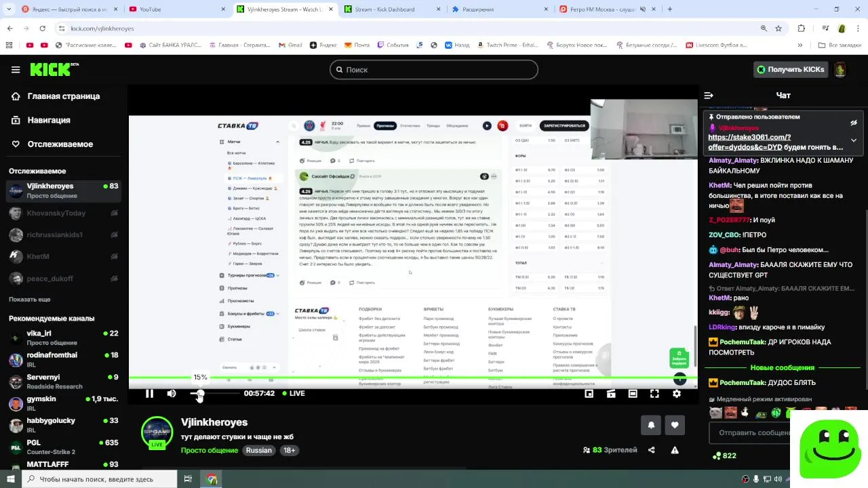868x488 pixels.
Task: Click the KICK logo
Action: pyautogui.click(x=54, y=69)
